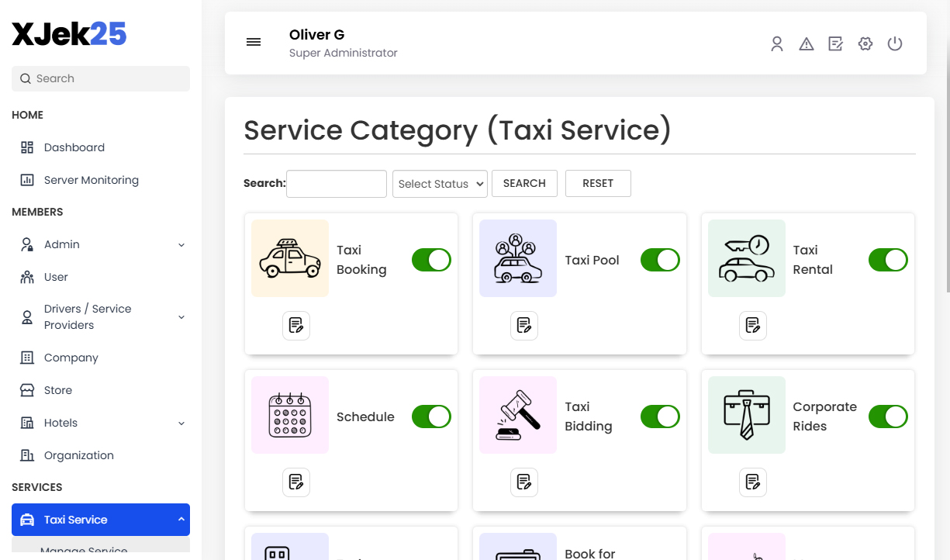Open the Select Status dropdown
Viewport: 950px width, 560px height.
(440, 183)
